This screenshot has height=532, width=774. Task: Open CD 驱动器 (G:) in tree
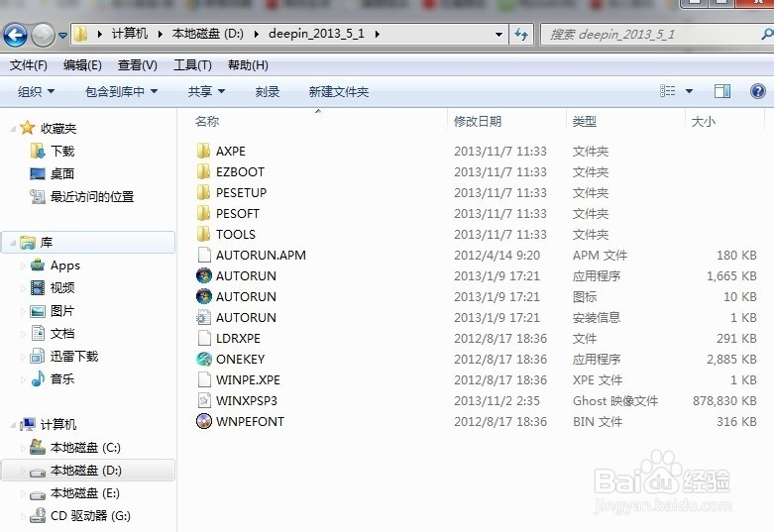tap(90, 516)
